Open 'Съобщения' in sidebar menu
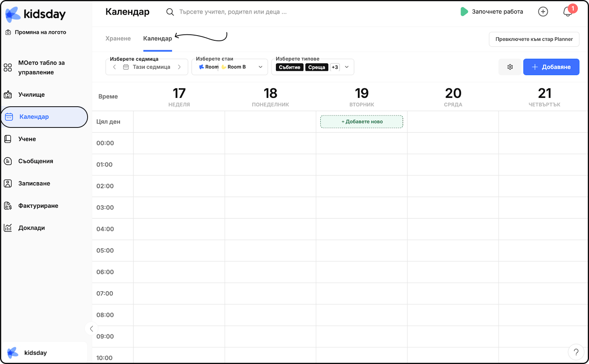This screenshot has height=364, width=589. [36, 161]
